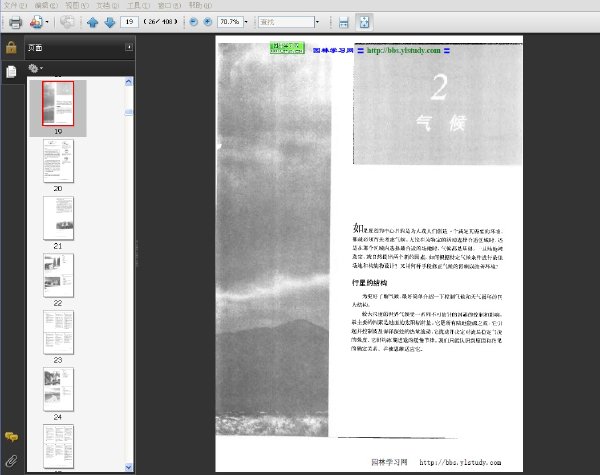The height and width of the screenshot is (475, 600).
Task: Go to previous page with up arrow
Action: 92,22
